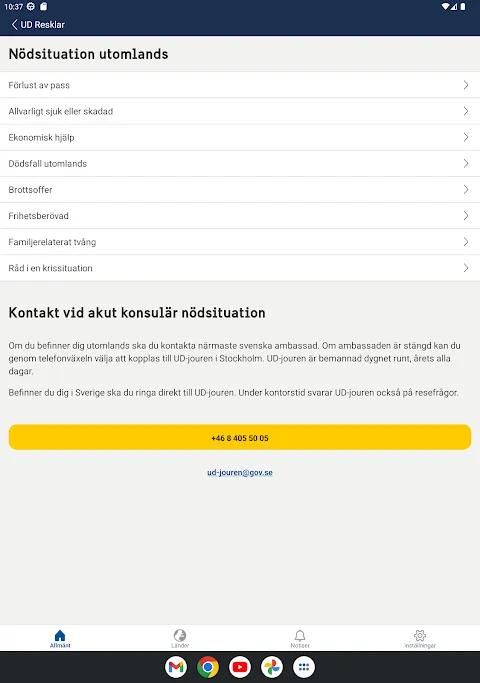Screen dimensions: 480x683
Task: Click the ud-jouren@gov.se email link
Action: 240,473
